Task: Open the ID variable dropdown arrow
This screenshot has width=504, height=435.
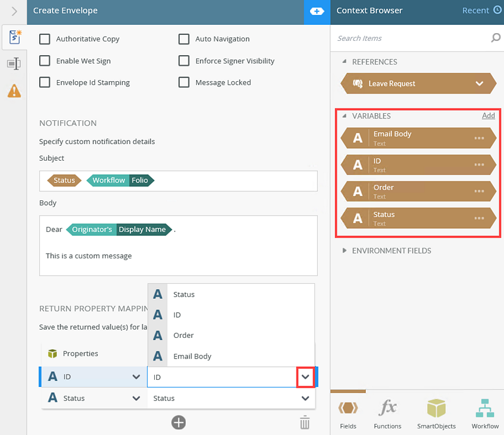Action: coord(305,377)
